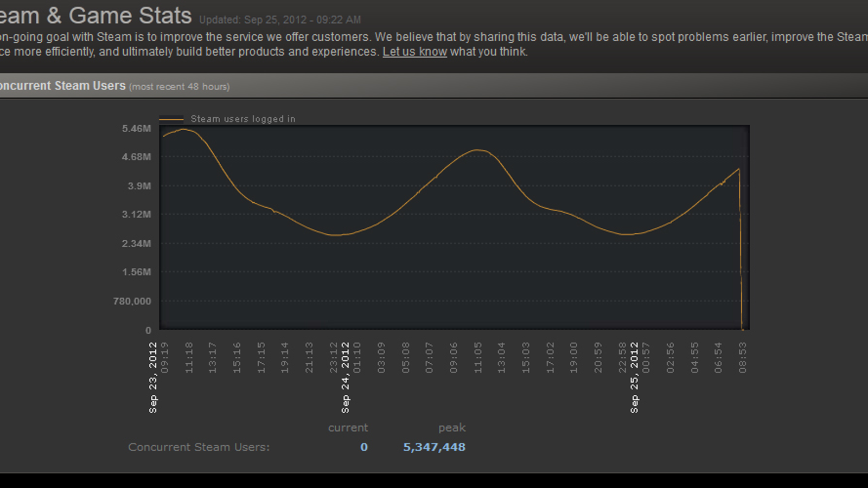This screenshot has width=868, height=488.
Task: Click the 11:18 time tick label
Action: (189, 357)
